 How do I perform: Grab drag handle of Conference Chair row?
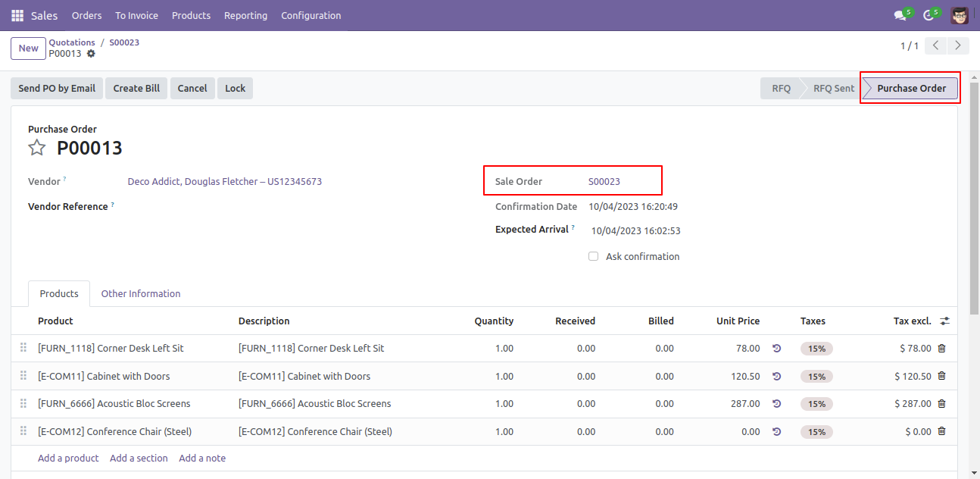[x=23, y=431]
